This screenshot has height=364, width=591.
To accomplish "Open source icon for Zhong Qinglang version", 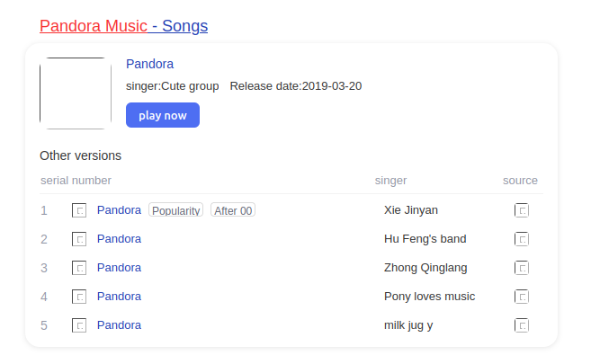I will point(522,268).
